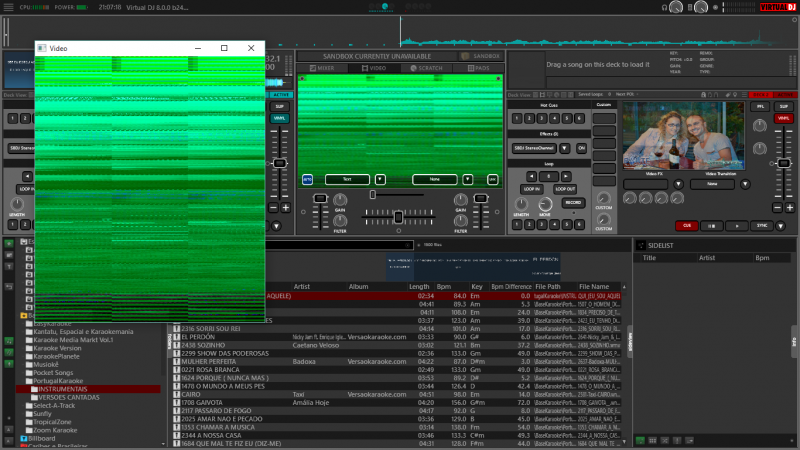
Task: Switch to the SCRATCH tab
Action: point(427,68)
